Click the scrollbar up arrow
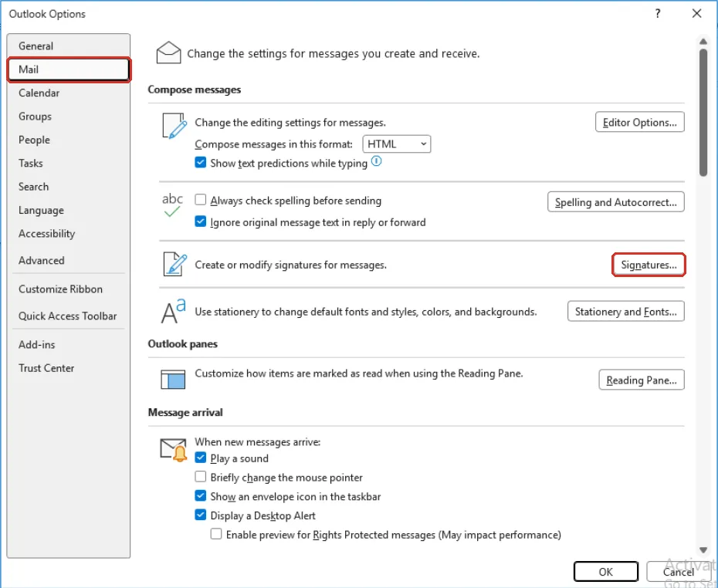This screenshot has height=588, width=718. coord(703,41)
